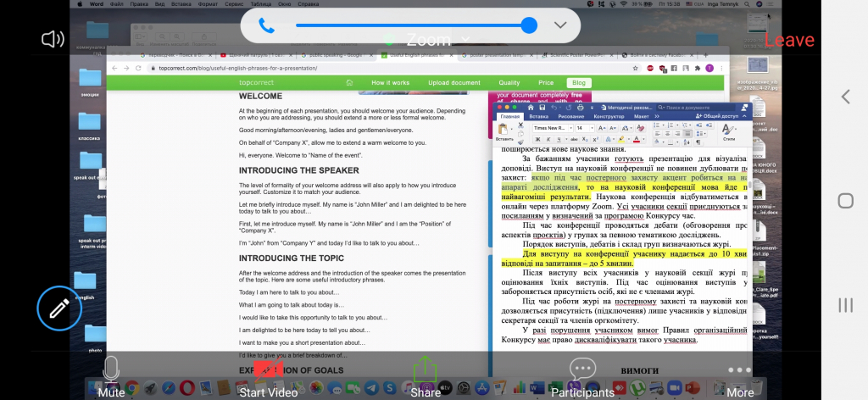Open new browser tab with plus button

tap(706, 55)
